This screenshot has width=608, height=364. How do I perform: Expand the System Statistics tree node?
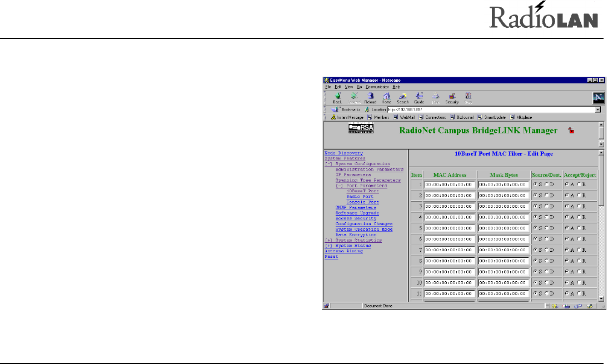(x=328, y=240)
